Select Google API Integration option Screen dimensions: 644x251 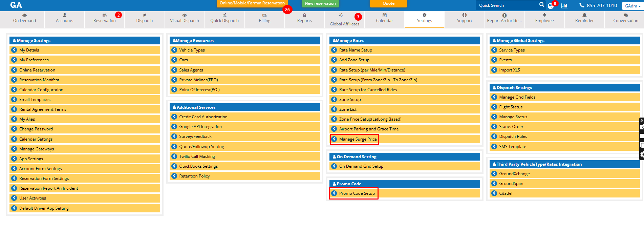tap(200, 127)
